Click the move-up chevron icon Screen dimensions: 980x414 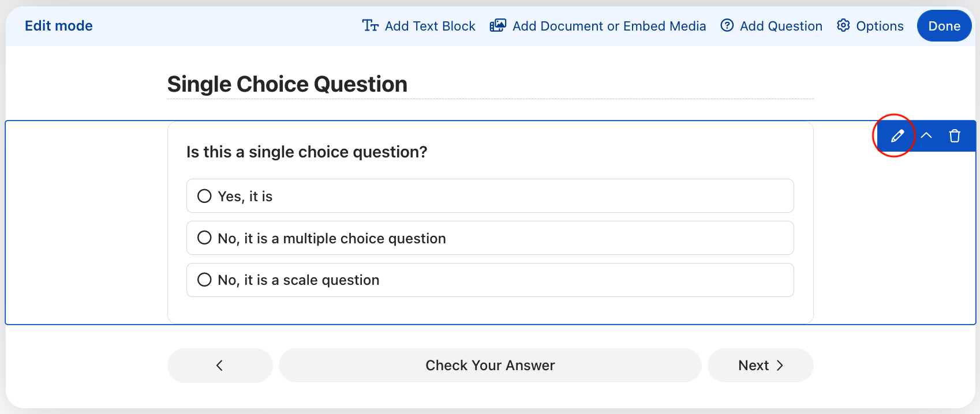point(926,136)
